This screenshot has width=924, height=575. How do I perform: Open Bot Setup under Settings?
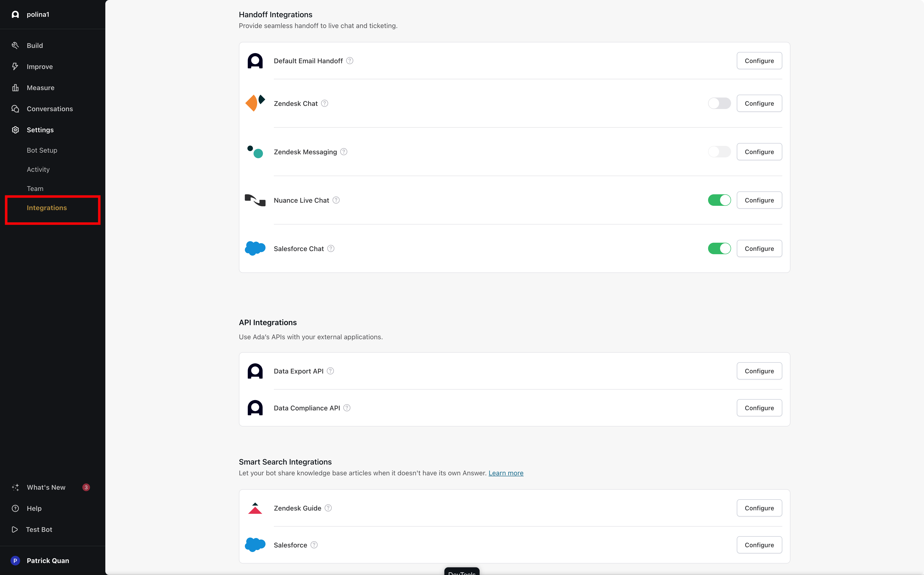42,150
